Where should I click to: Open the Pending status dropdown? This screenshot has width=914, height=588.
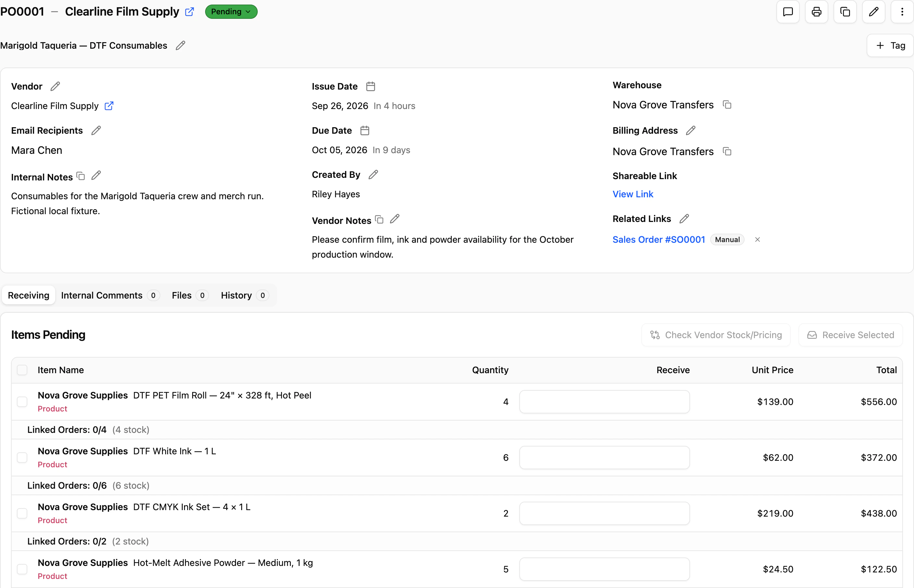pyautogui.click(x=231, y=12)
